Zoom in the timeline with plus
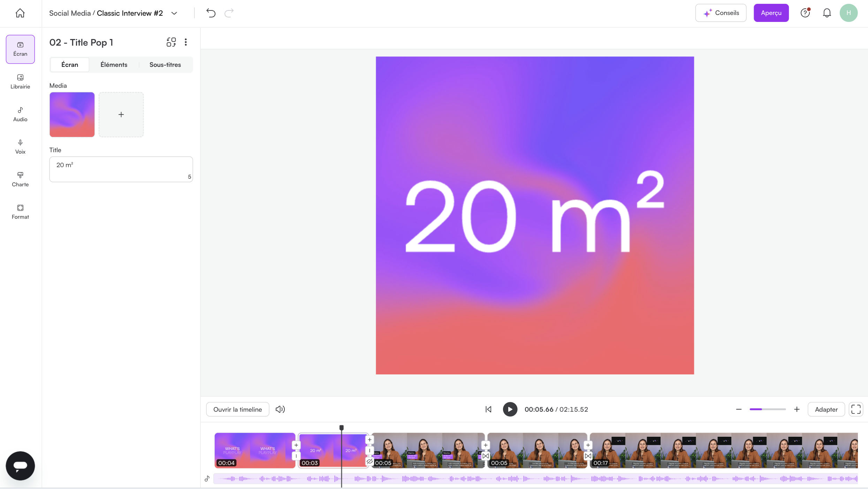Image resolution: width=868 pixels, height=489 pixels. point(797,409)
